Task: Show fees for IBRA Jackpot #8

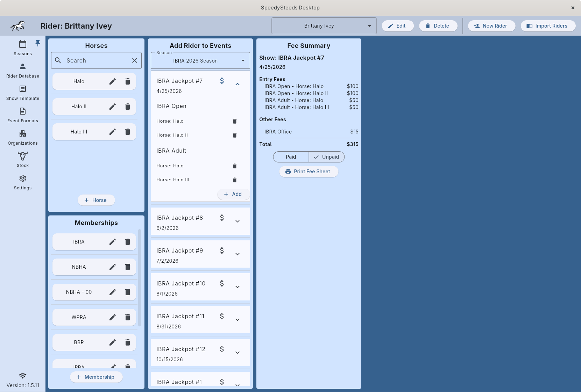Action: pos(222,218)
